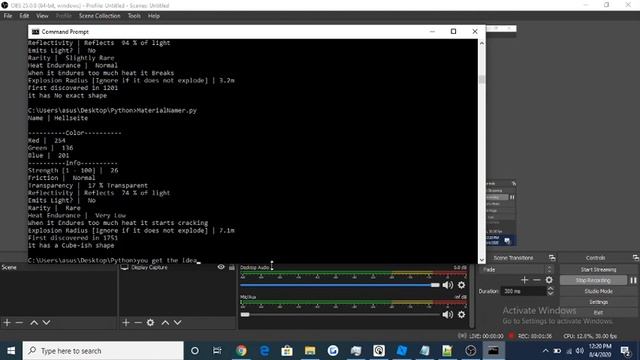Open the Tools menu
Viewport: 640px width, 360px height.
click(134, 16)
